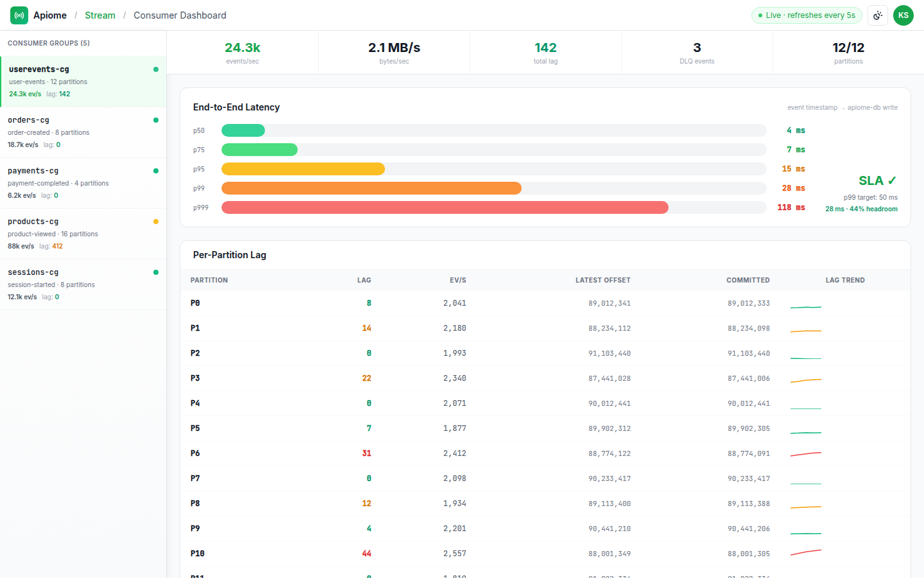This screenshot has height=578, width=924.
Task: Click ev/s value 1,877 in row P5
Action: click(455, 428)
